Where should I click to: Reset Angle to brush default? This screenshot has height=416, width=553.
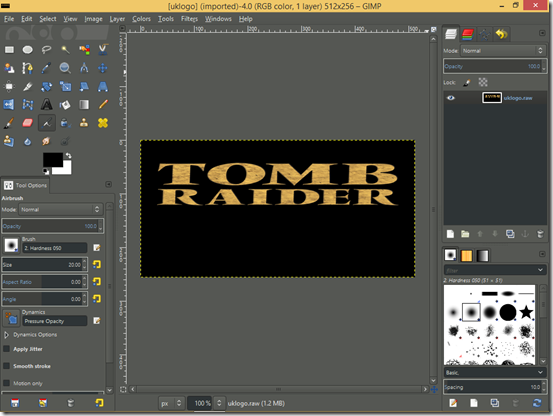point(97,299)
